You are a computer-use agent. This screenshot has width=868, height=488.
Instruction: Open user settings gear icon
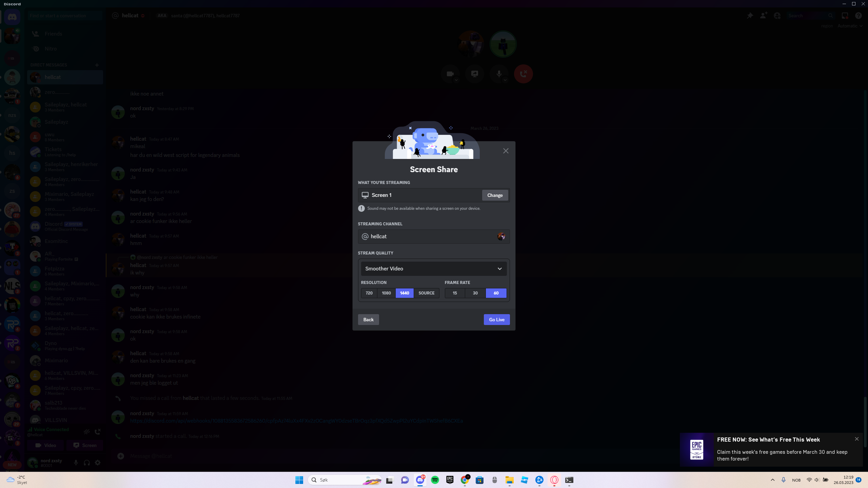(x=98, y=463)
